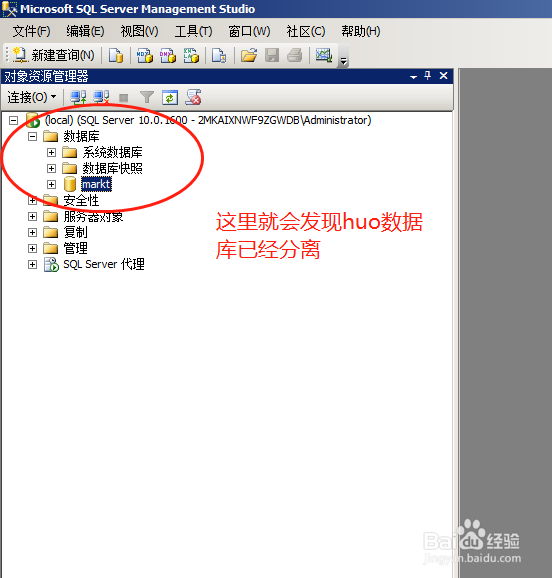Image resolution: width=552 pixels, height=578 pixels.
Task: Select the 安全性 tree item
Action: click(81, 201)
